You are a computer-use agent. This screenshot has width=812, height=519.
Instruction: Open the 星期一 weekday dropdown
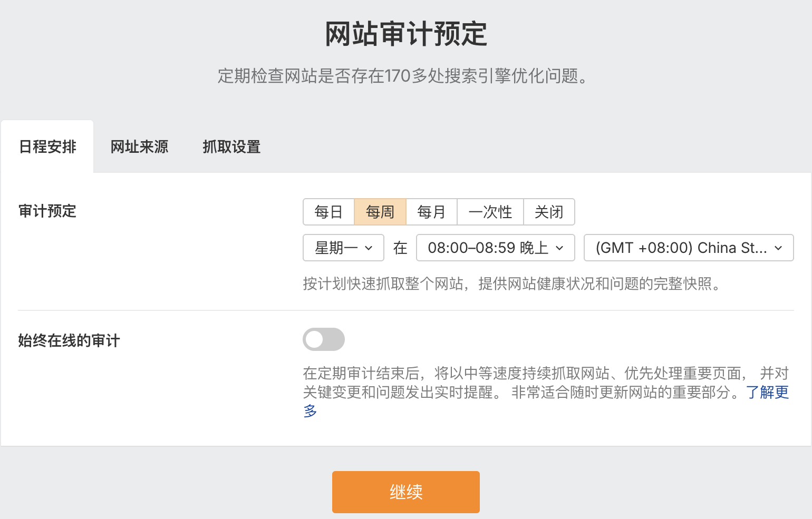coord(343,248)
